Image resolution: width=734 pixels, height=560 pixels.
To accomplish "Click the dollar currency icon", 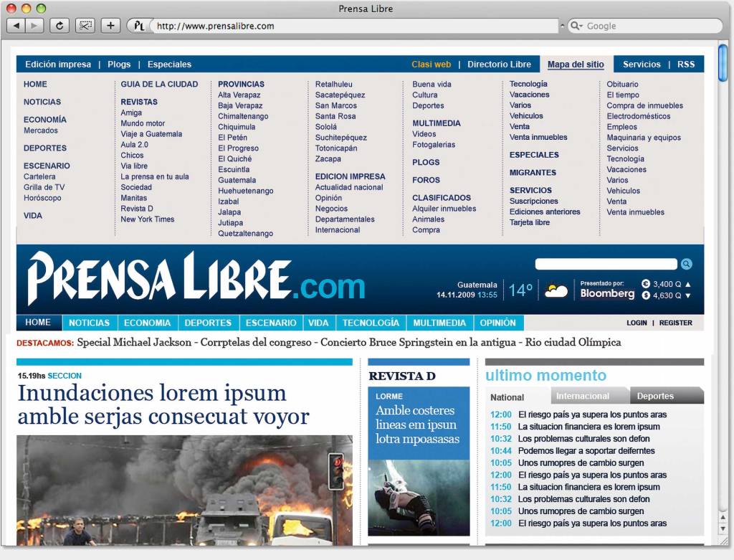I will click(645, 295).
